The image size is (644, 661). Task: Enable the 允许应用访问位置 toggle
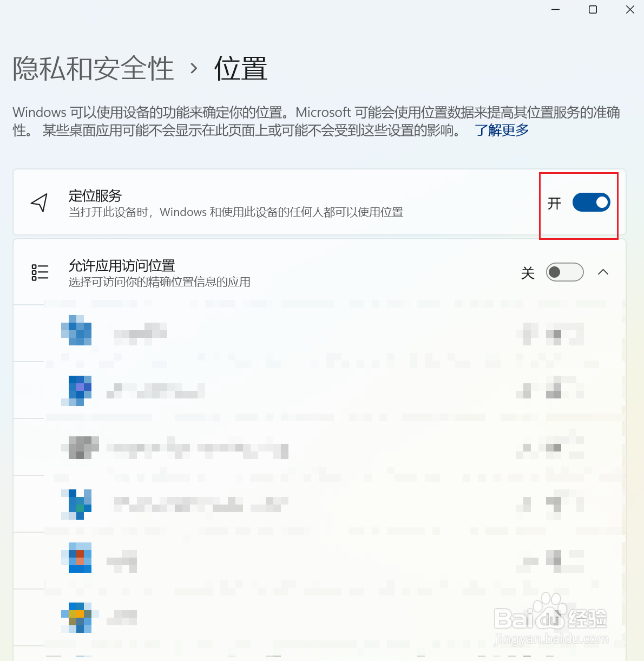pos(564,272)
